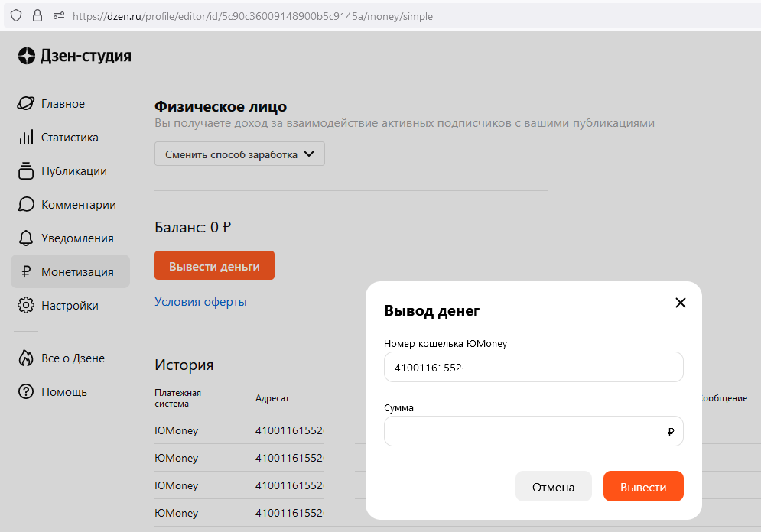The height and width of the screenshot is (532, 761).
Task: Select the Монетизация menu label
Action: tap(78, 272)
